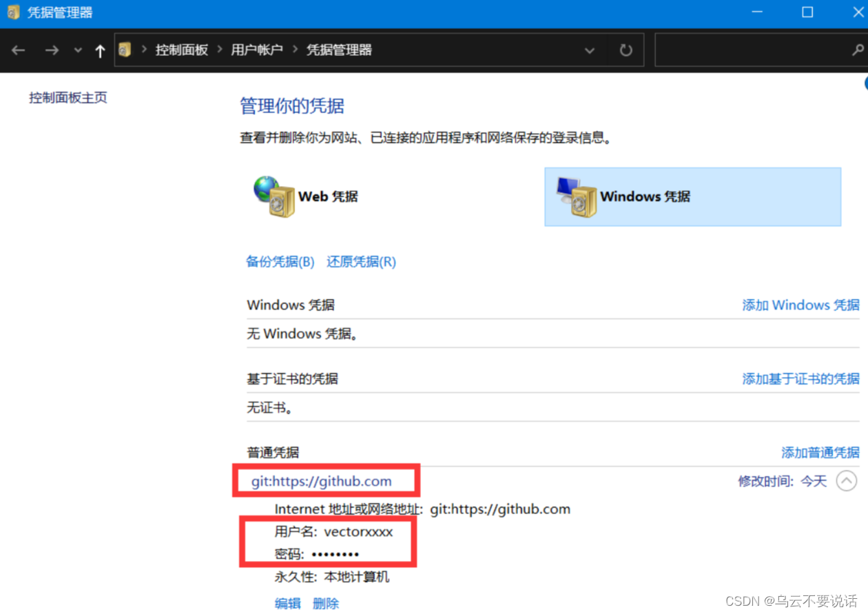Click 添加基于证书的凭据 link

pyautogui.click(x=801, y=378)
